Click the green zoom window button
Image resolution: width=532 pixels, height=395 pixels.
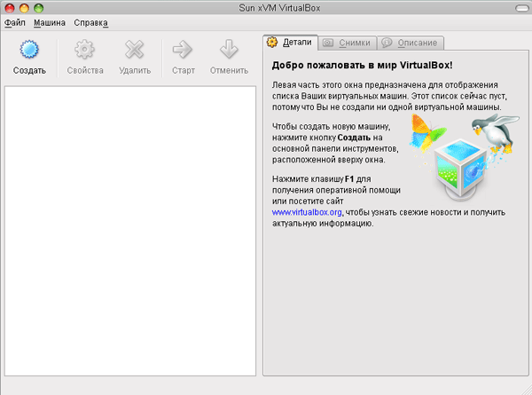tap(39, 8)
